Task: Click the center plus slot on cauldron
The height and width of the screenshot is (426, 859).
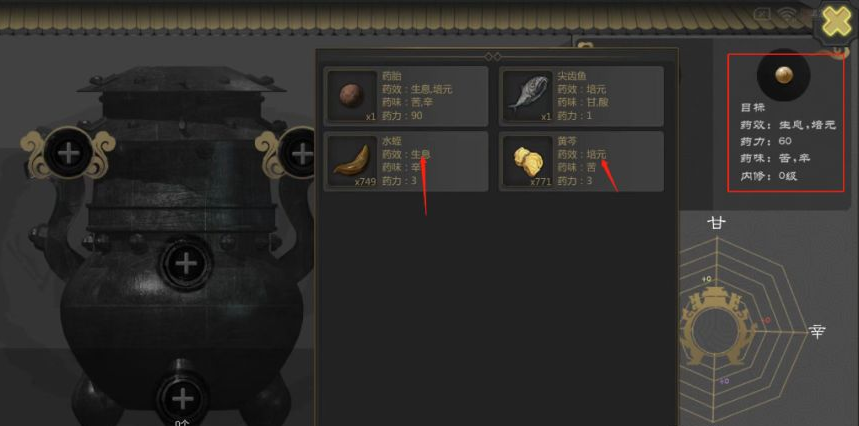Action: point(186,264)
